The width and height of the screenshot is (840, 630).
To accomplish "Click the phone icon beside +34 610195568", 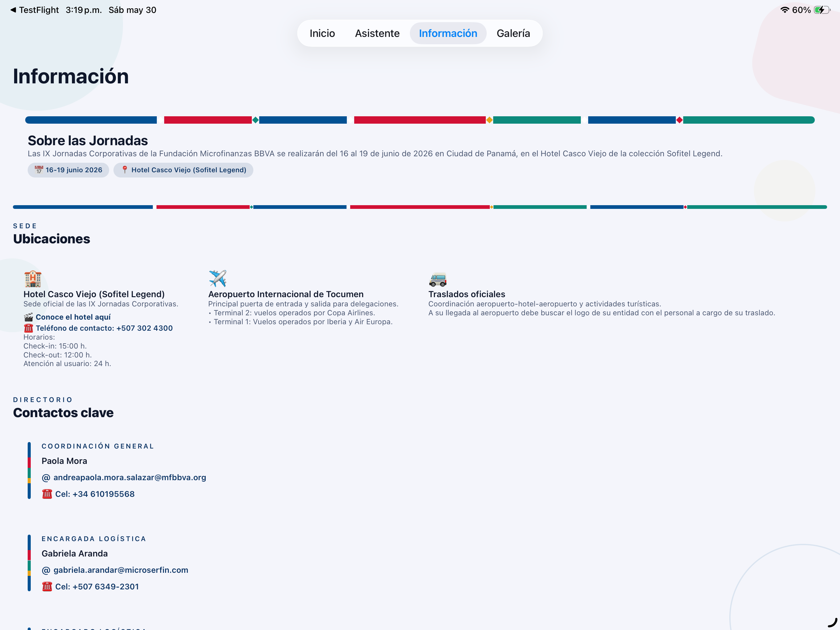I will tap(47, 494).
